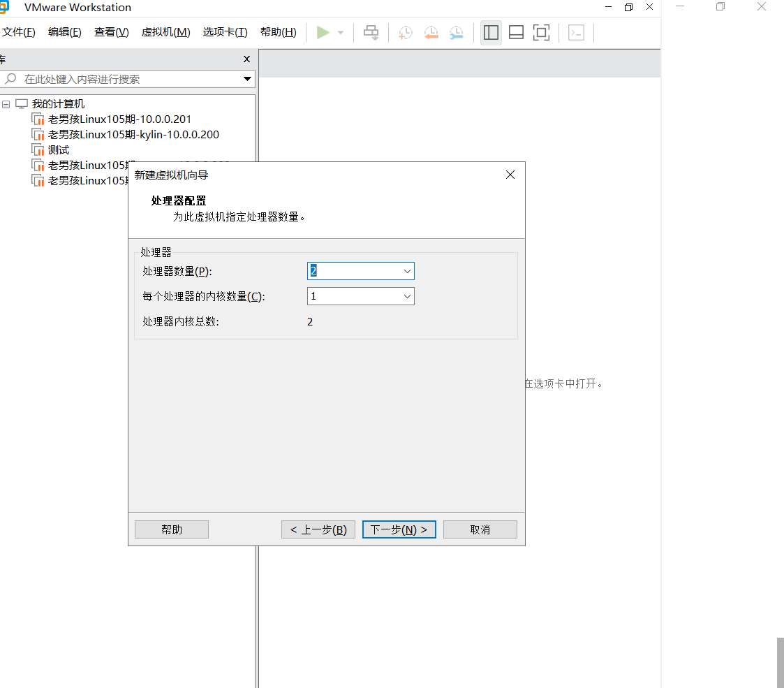Open the 帮助(H) menu

pos(278,33)
